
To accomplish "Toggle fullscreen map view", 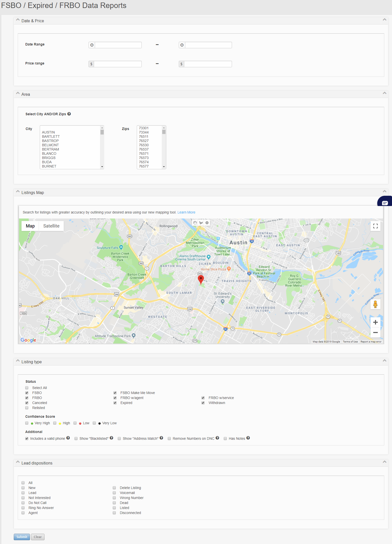I will (375, 226).
